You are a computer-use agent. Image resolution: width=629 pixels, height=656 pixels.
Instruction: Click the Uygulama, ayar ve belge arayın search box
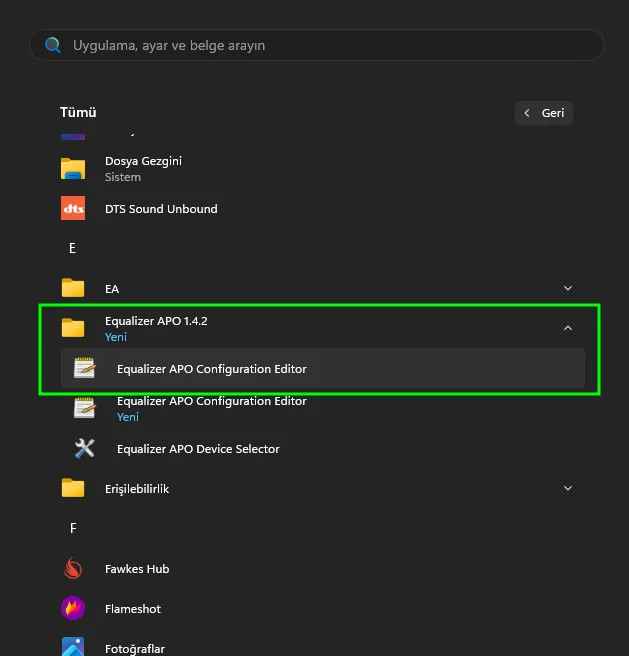[317, 45]
